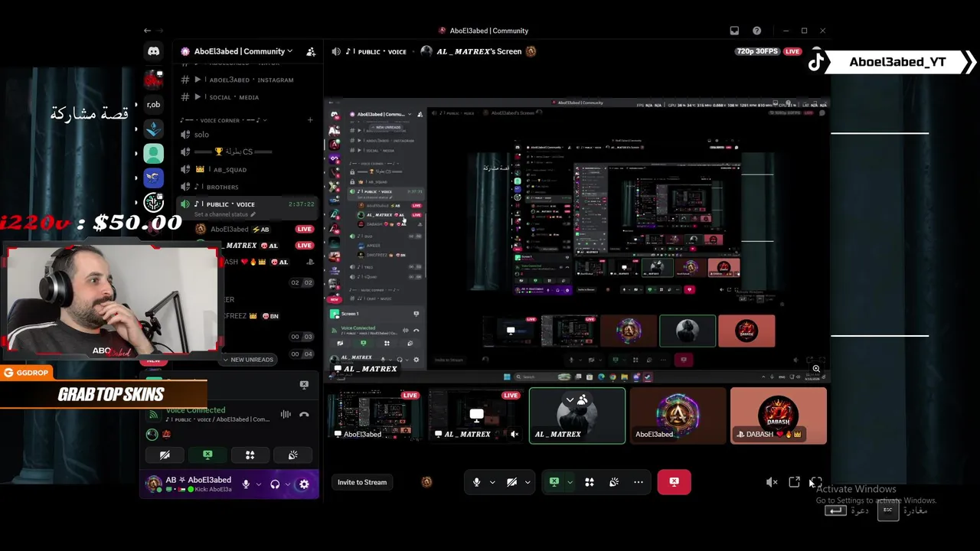This screenshot has width=980, height=551.
Task: Open Discord direct messages home icon
Action: point(154,51)
